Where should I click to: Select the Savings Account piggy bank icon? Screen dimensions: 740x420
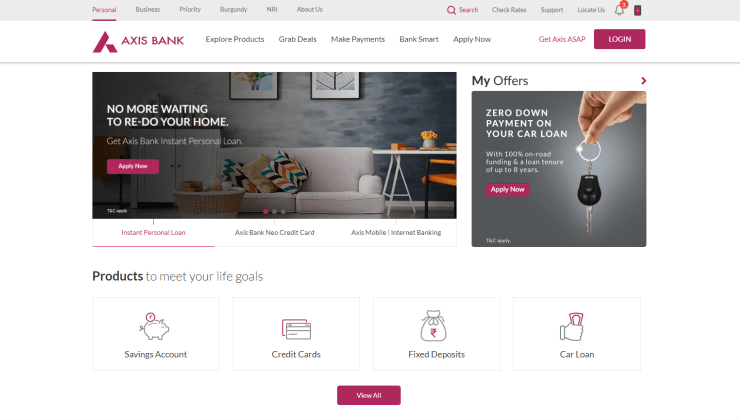[154, 327]
